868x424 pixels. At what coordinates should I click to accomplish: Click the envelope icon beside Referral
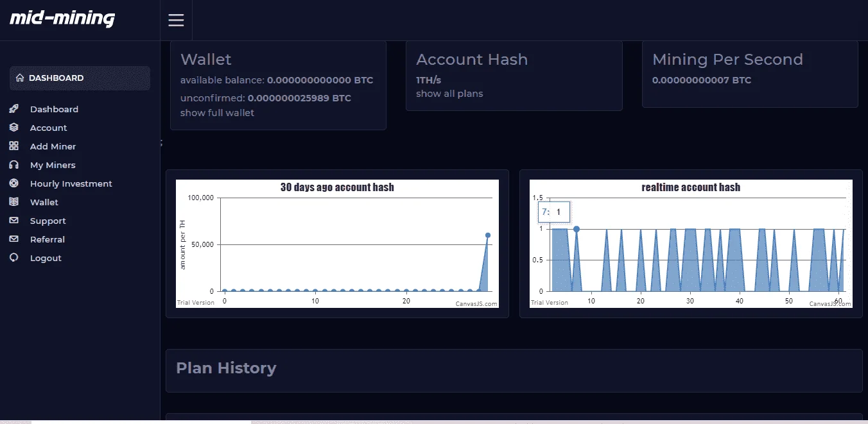14,239
